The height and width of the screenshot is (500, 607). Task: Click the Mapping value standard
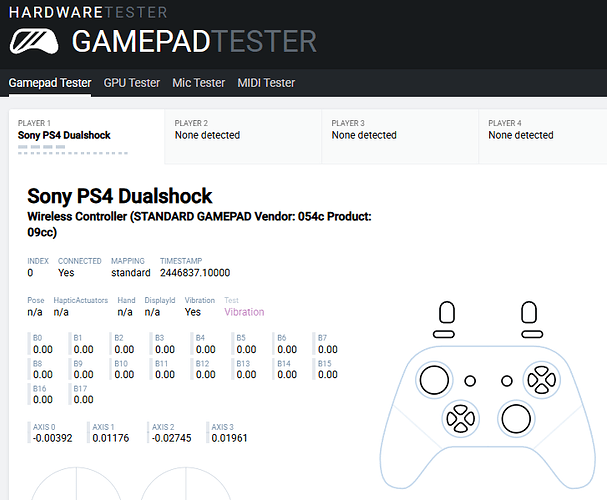[131, 273]
